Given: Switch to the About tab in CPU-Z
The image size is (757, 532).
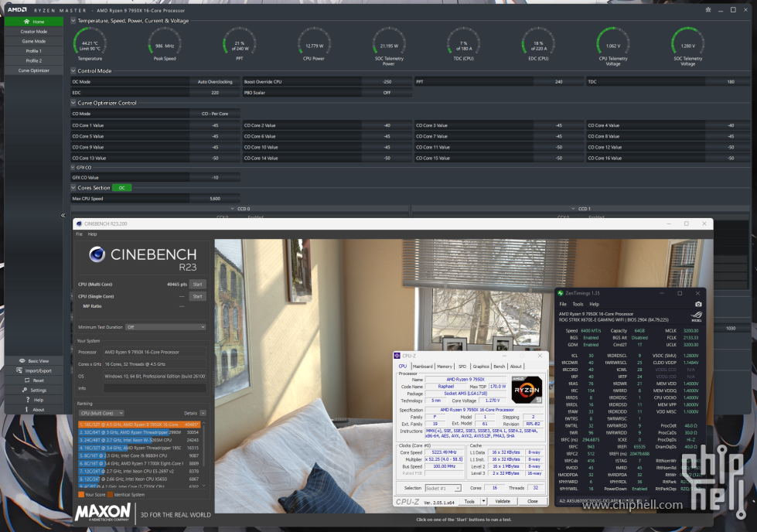Looking at the screenshot, I should coord(516,367).
